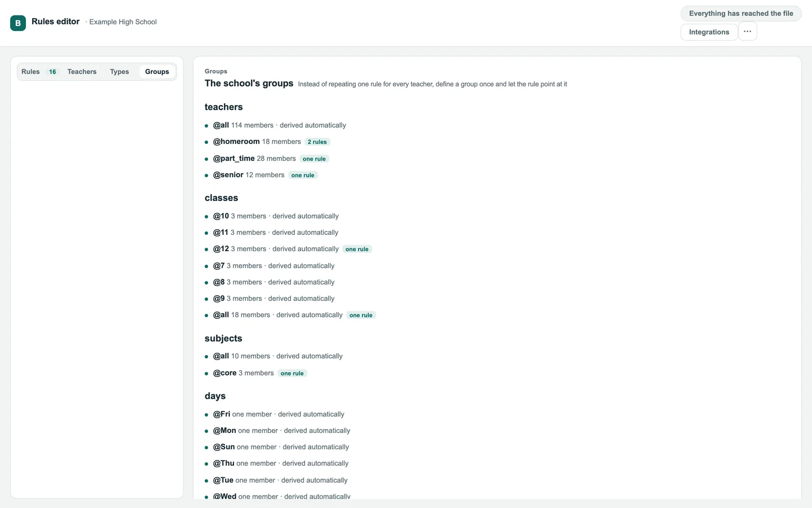Click the 'subjects' section heading

click(x=223, y=339)
